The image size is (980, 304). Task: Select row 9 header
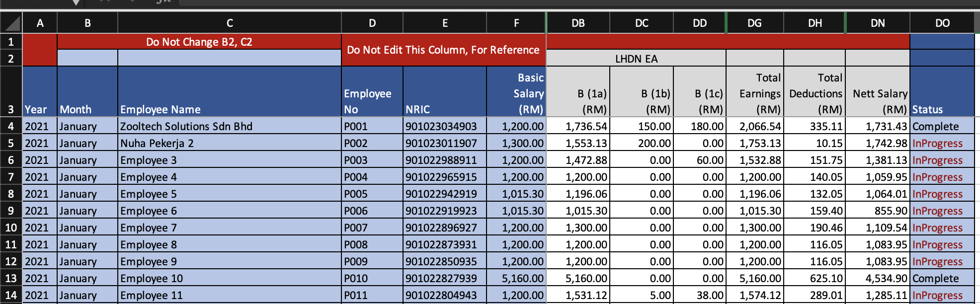[11, 211]
